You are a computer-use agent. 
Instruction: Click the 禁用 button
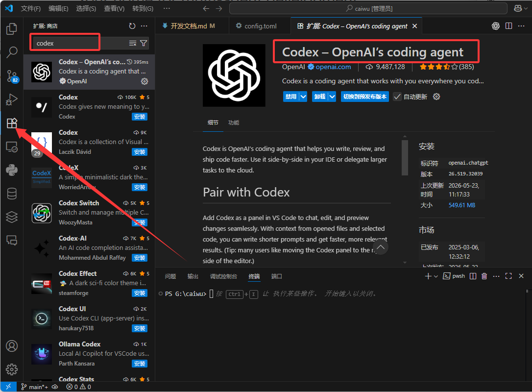[291, 97]
